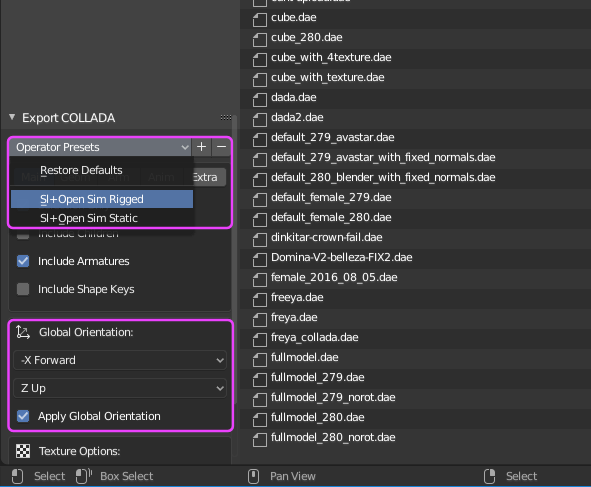Click the file icon beside fullmodel_279.dae

[x=260, y=380]
